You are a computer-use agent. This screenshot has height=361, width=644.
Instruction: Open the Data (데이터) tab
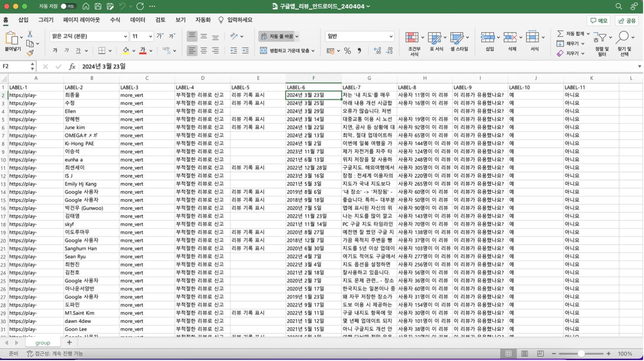pos(138,20)
